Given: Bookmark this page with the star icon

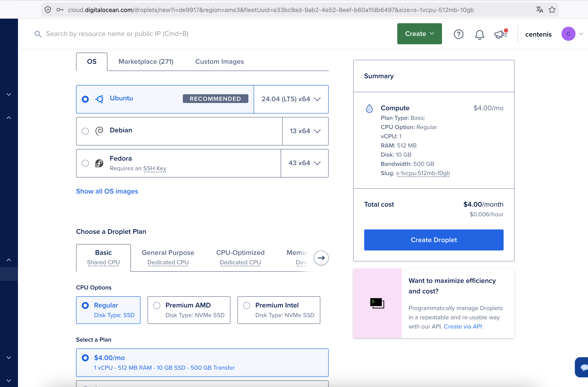Looking at the screenshot, I should (552, 10).
